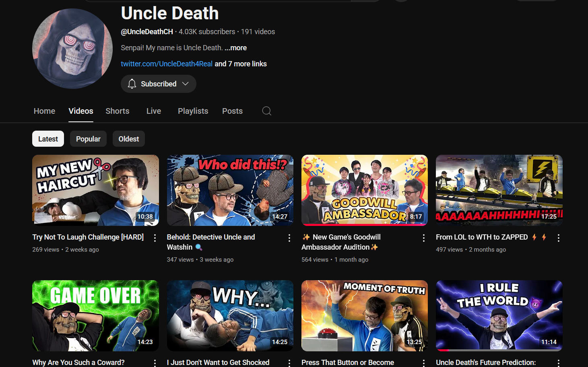Play the 'WHY...' thumbnail video
The width and height of the screenshot is (588, 367).
pos(230,316)
